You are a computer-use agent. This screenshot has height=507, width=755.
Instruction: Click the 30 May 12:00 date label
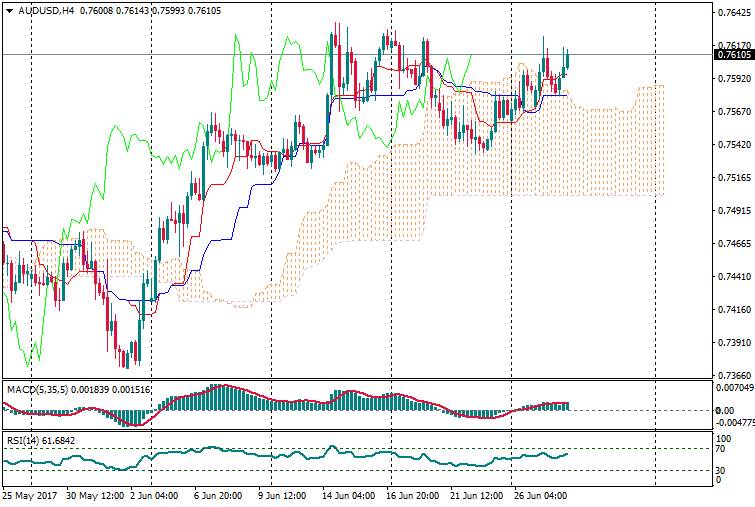[x=94, y=495]
